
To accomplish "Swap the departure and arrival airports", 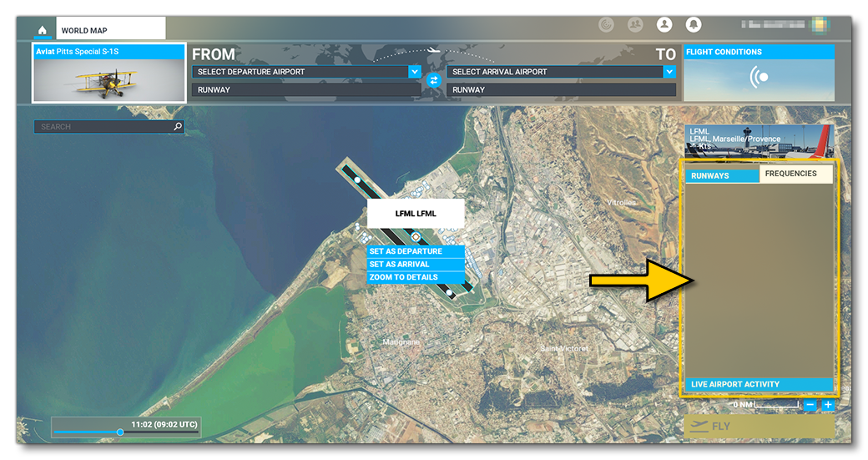I will coord(434,81).
